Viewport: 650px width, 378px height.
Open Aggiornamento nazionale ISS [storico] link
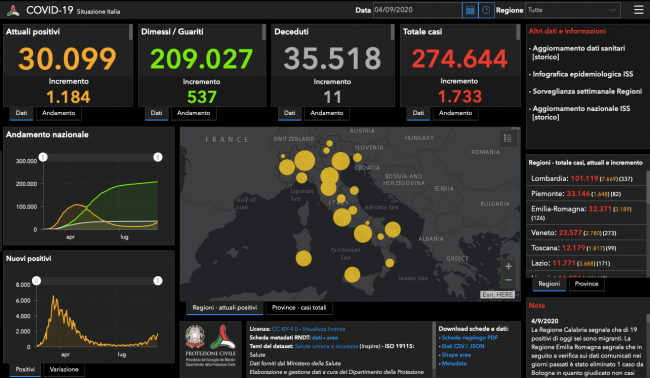tap(581, 113)
